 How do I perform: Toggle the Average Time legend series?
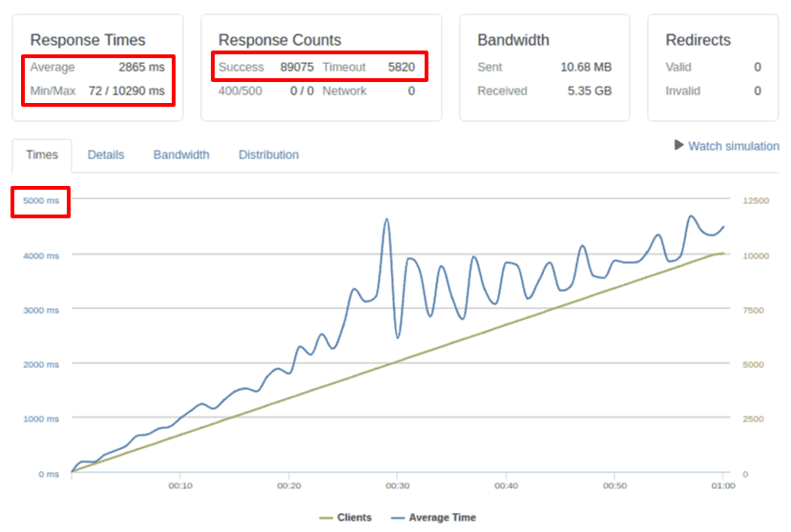point(433,518)
